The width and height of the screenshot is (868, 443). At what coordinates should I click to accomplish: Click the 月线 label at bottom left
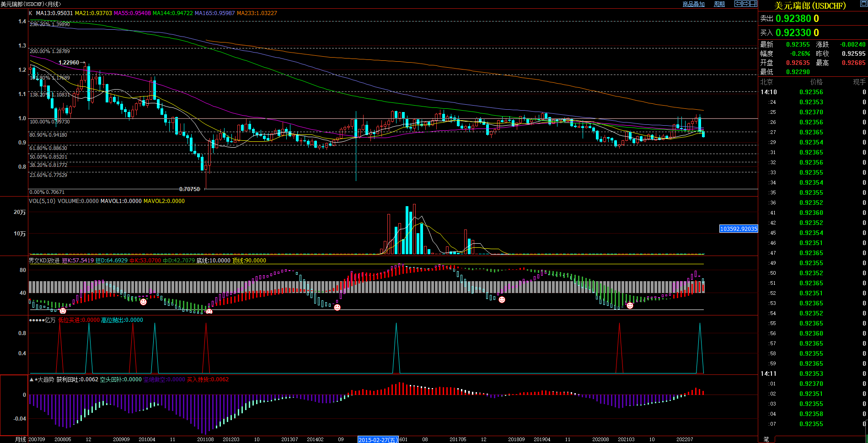click(x=21, y=439)
